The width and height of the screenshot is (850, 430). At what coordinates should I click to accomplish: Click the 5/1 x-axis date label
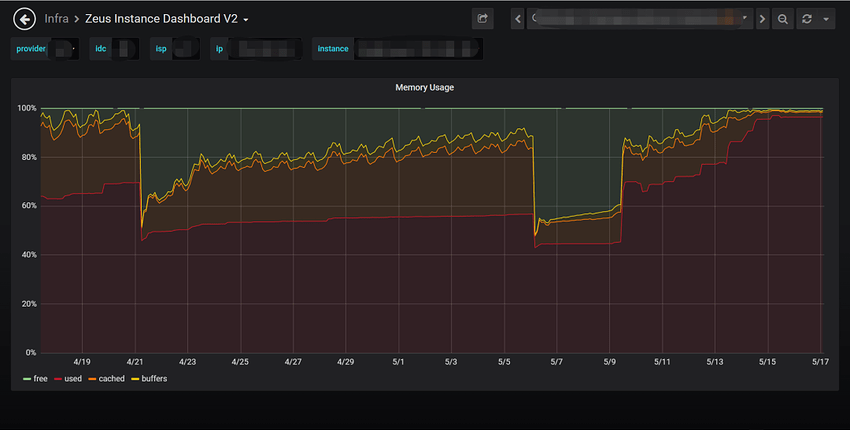tap(398, 362)
